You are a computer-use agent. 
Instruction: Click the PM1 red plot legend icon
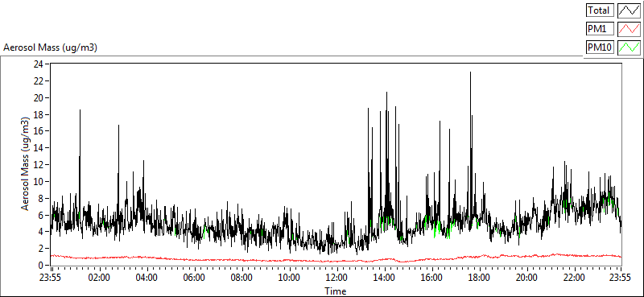629,29
